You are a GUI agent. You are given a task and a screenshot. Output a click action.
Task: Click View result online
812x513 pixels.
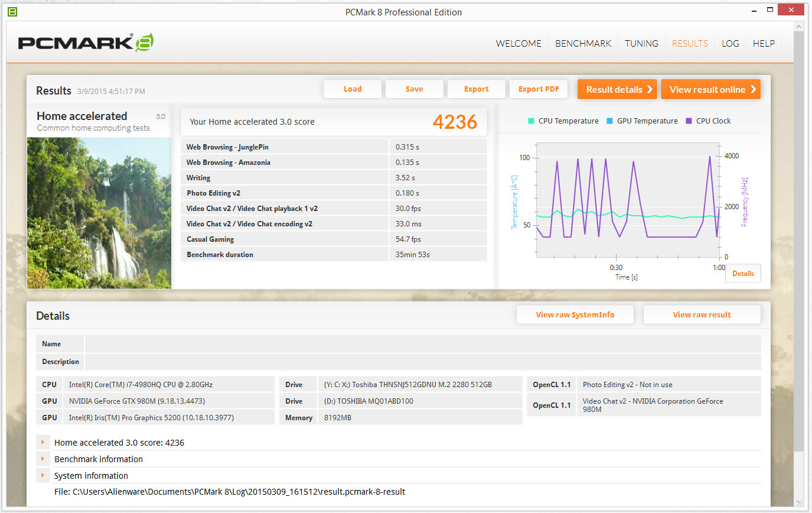pyautogui.click(x=711, y=89)
